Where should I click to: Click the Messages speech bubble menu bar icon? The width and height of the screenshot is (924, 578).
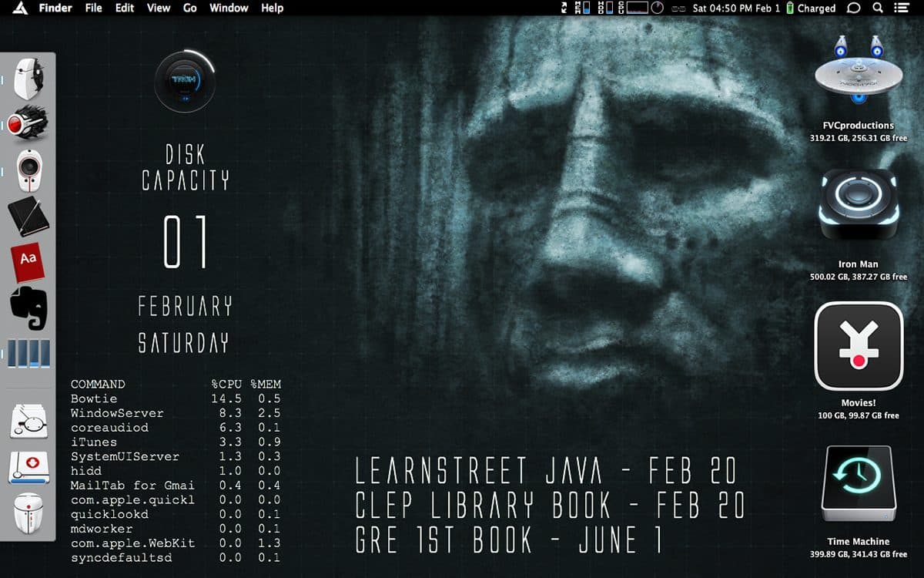[x=853, y=8]
